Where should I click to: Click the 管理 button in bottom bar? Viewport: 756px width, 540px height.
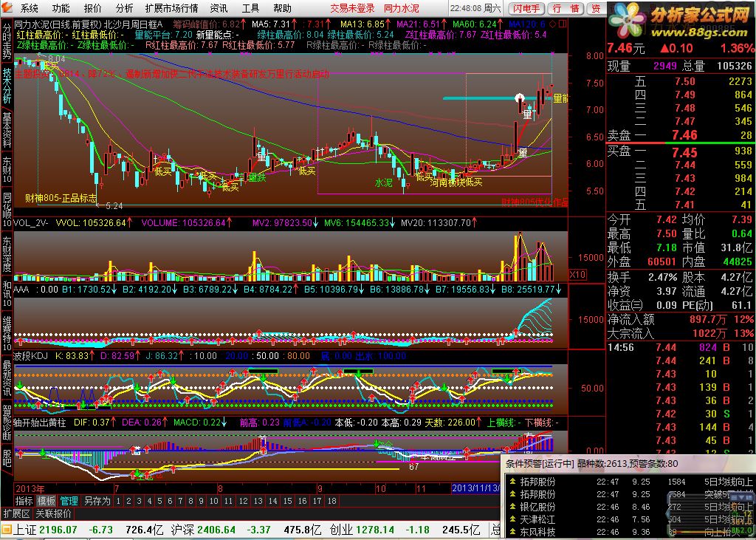pyautogui.click(x=69, y=501)
